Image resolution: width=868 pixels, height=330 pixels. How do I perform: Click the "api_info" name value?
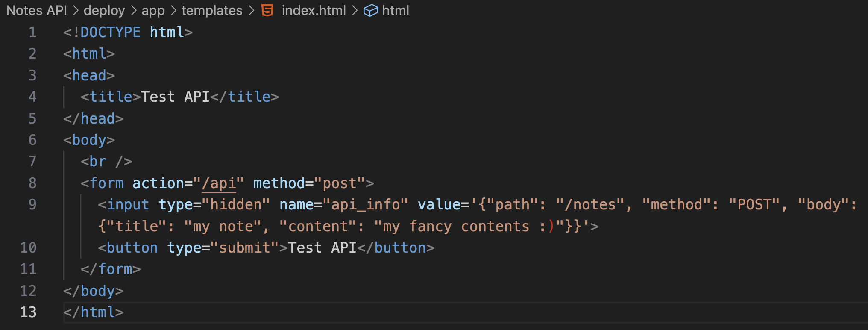(x=365, y=205)
